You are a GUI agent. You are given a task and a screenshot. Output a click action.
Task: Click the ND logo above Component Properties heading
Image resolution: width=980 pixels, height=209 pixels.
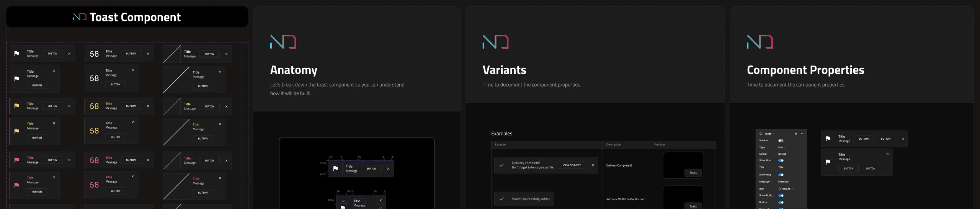(760, 42)
